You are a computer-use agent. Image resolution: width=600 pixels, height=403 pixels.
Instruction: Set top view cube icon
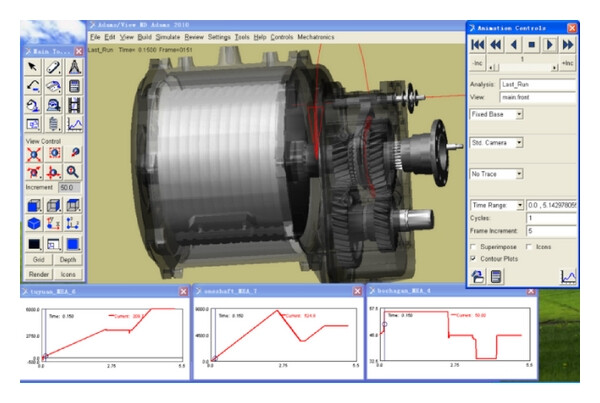click(x=73, y=206)
